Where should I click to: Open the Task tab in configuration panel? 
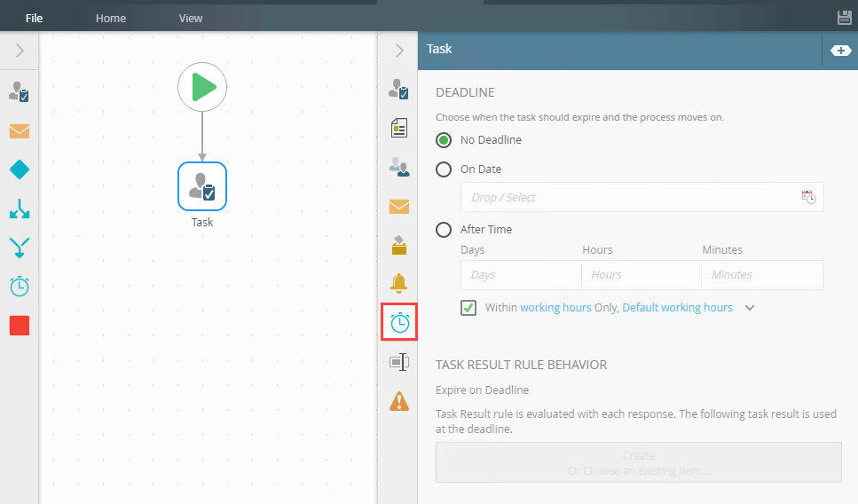[x=399, y=90]
